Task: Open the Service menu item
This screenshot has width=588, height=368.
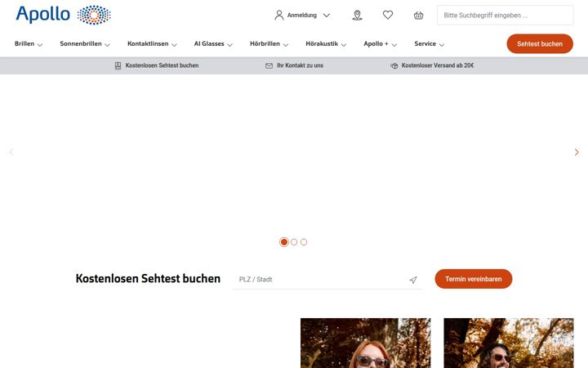Action: pos(425,43)
